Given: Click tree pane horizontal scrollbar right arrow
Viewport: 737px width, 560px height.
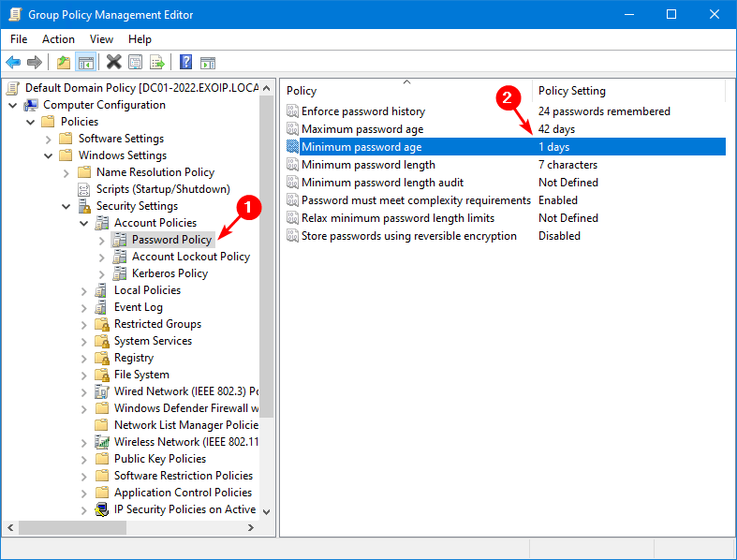Looking at the screenshot, I should point(250,528).
